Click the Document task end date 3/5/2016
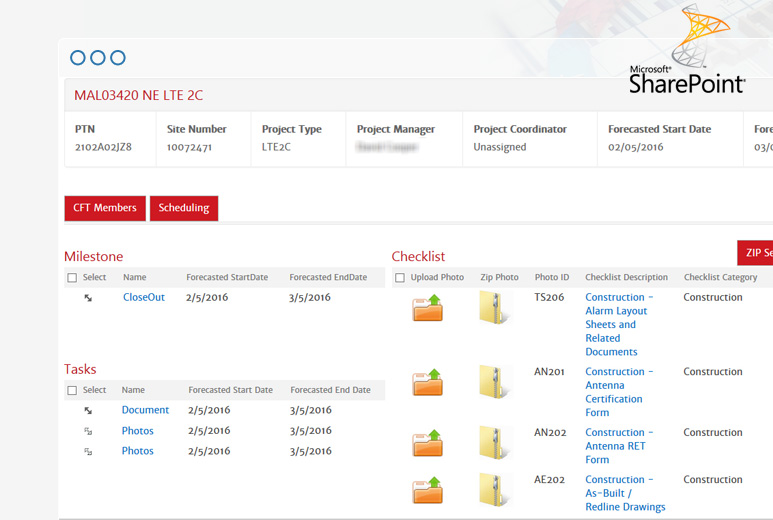The width and height of the screenshot is (773, 520). (311, 410)
